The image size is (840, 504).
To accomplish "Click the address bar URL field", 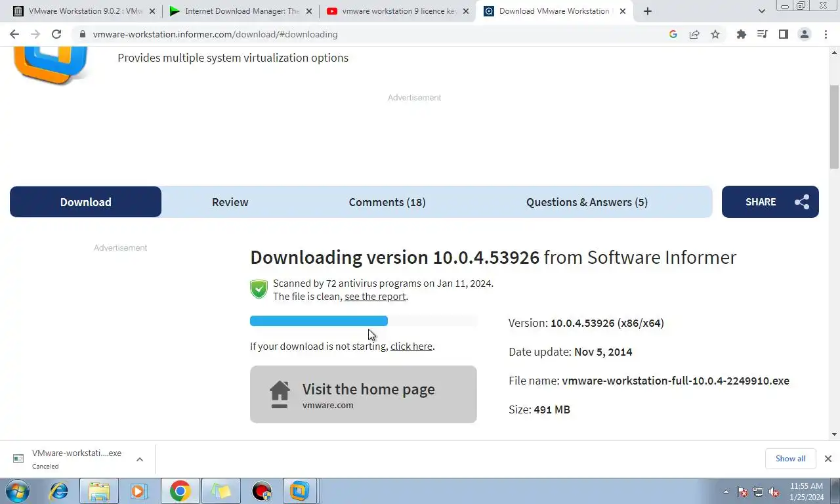I will pyautogui.click(x=367, y=34).
